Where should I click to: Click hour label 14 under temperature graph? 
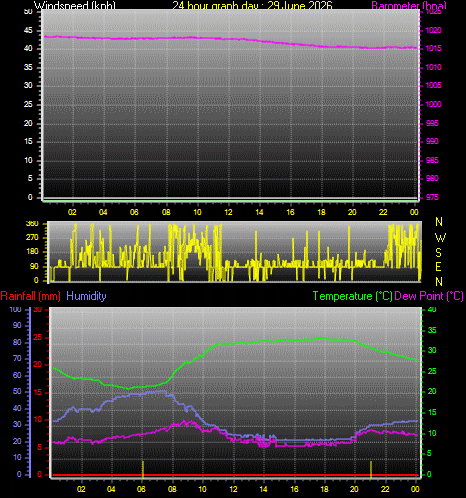[x=263, y=489]
